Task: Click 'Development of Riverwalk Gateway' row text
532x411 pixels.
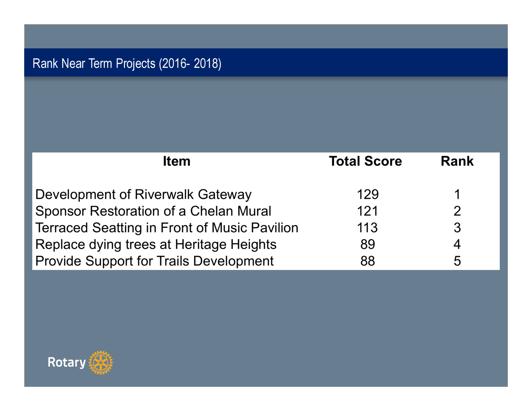Action: click(143, 194)
